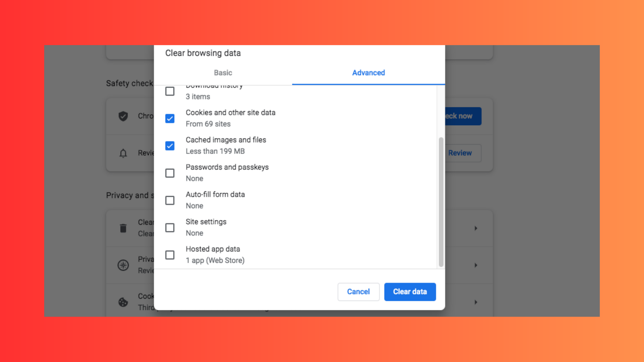Click the Check now button behind dialog
644x362 pixels.
click(463, 116)
